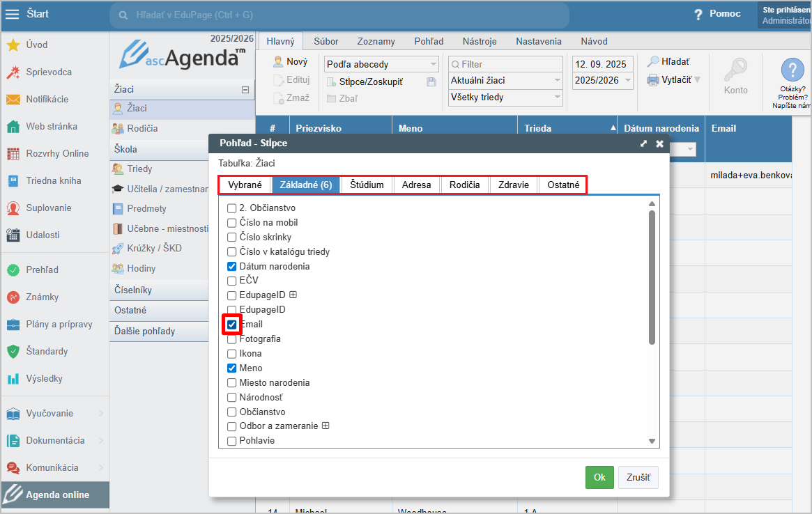Confirm with the green Ok button
812x514 pixels.
point(599,478)
